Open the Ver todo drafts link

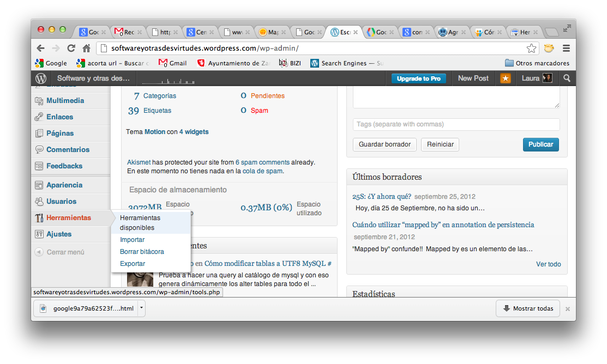pyautogui.click(x=548, y=264)
